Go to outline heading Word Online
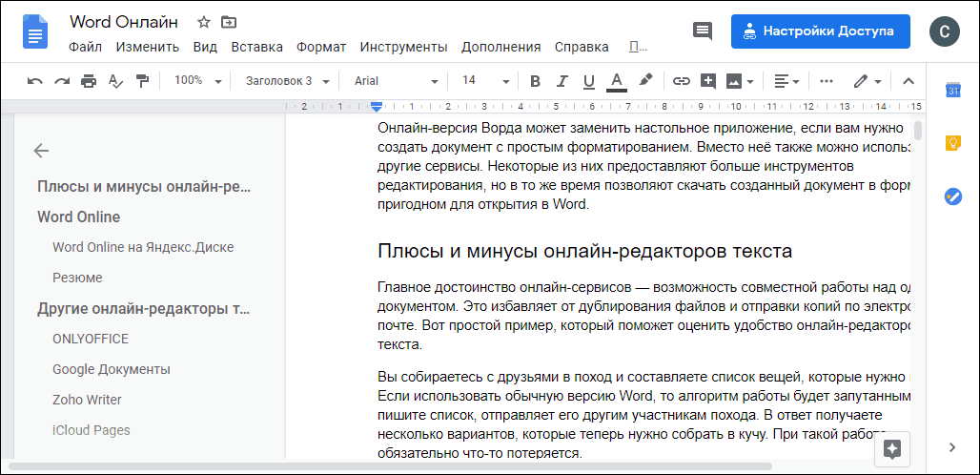980x475 pixels. [79, 217]
